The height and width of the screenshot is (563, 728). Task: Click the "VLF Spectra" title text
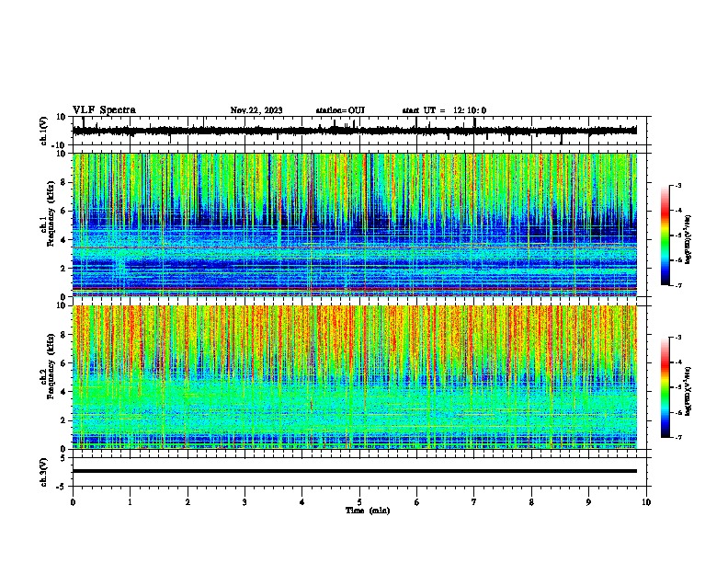[x=104, y=110]
